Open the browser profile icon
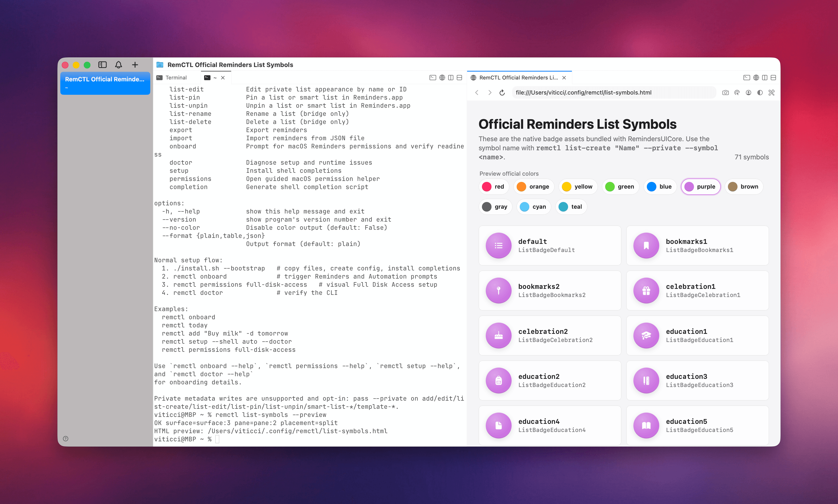The image size is (838, 504). (748, 93)
